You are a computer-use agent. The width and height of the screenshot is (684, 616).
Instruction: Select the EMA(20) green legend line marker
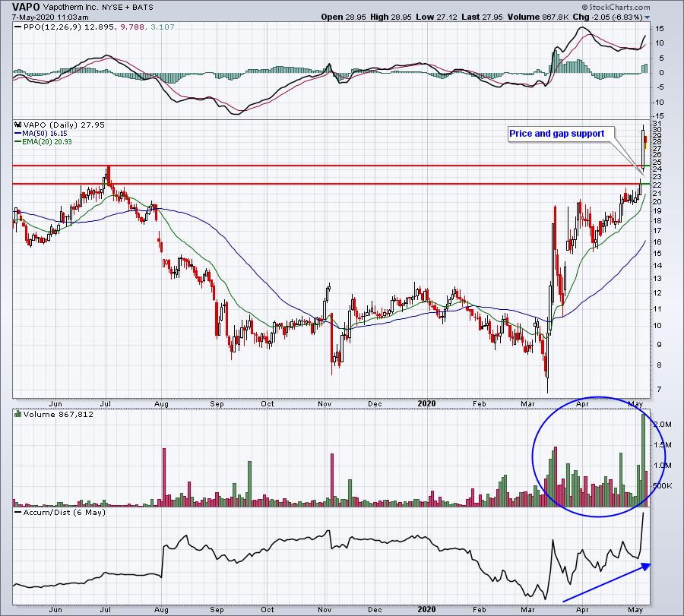pos(18,142)
